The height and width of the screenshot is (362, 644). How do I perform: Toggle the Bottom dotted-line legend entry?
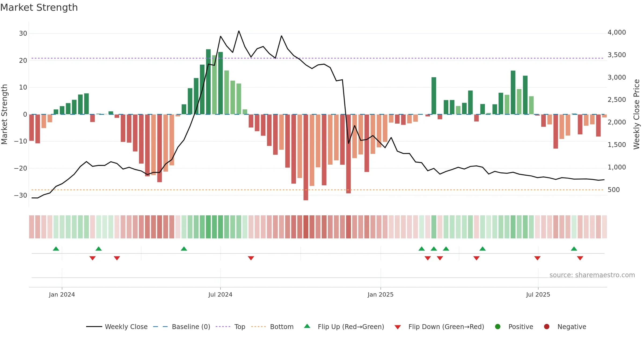(272, 327)
